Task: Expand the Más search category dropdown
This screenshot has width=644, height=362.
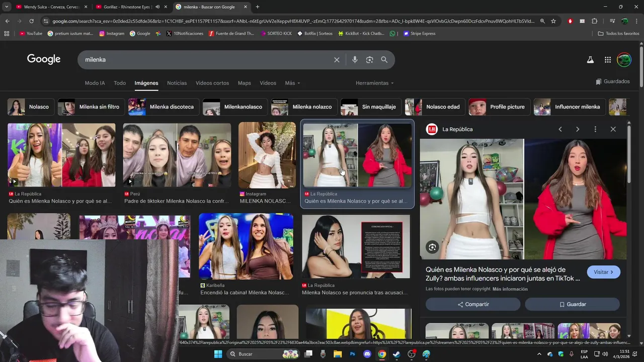Action: (292, 83)
